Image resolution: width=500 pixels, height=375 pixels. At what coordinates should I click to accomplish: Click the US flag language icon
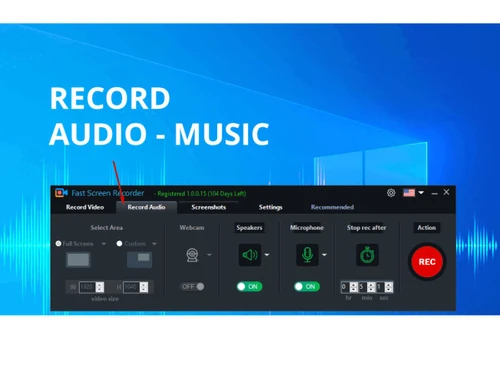(409, 193)
